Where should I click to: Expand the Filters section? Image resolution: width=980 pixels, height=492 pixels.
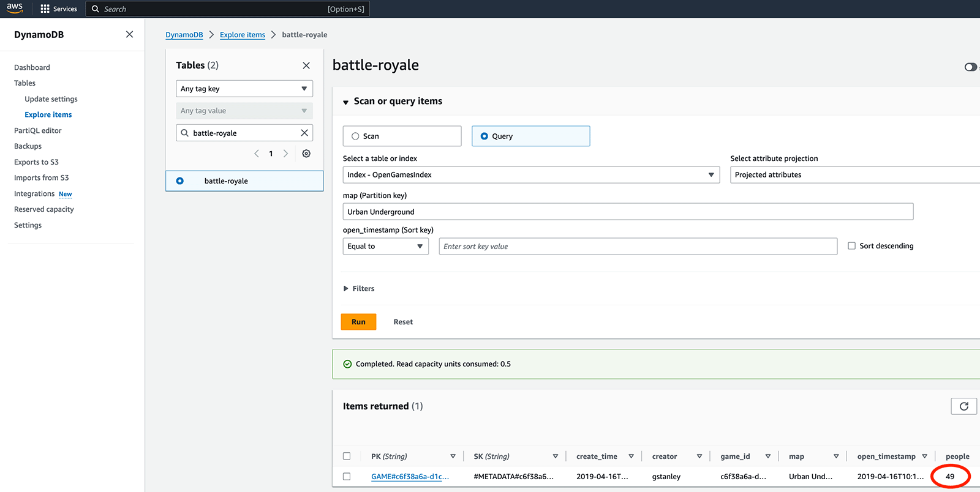(x=359, y=289)
